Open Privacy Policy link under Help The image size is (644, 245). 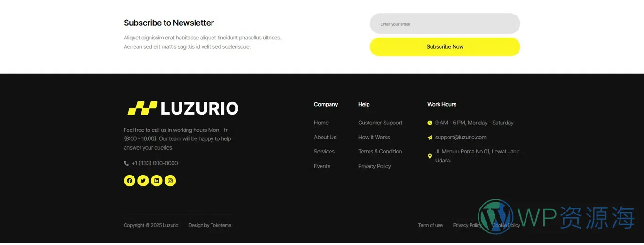(375, 166)
